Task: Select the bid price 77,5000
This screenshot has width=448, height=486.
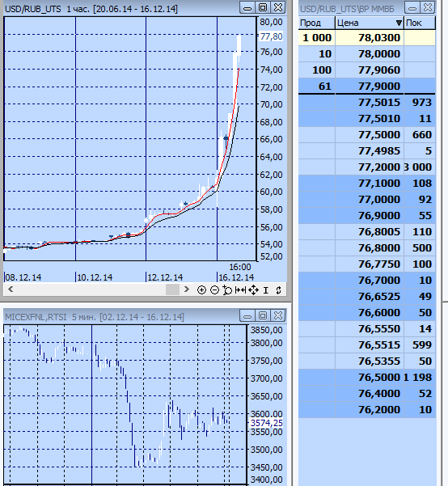Action: coord(379,135)
